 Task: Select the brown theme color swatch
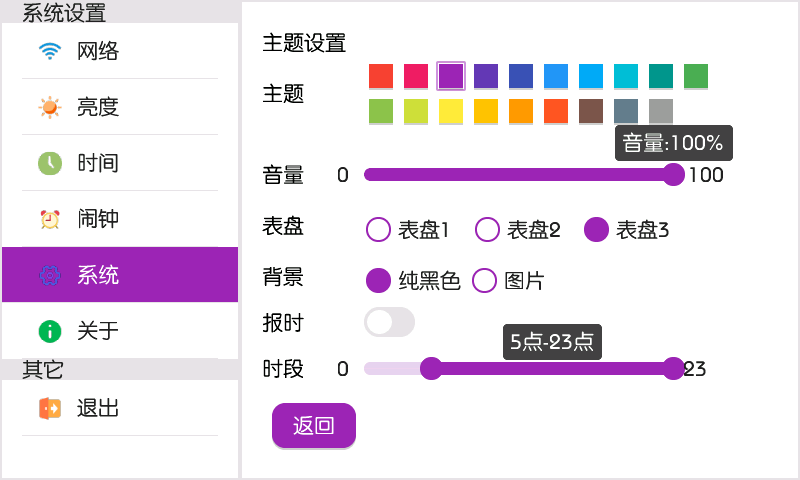point(591,111)
